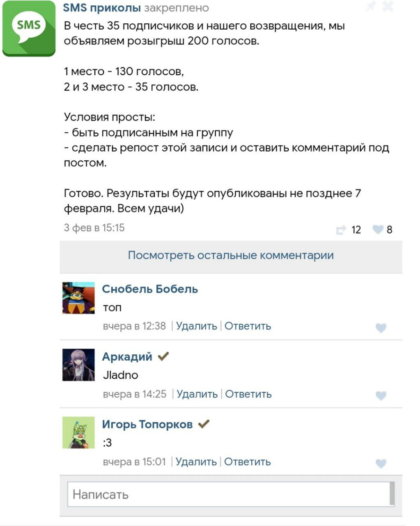Click the green SMS group avatar
The height and width of the screenshot is (526, 420).
coord(29,29)
